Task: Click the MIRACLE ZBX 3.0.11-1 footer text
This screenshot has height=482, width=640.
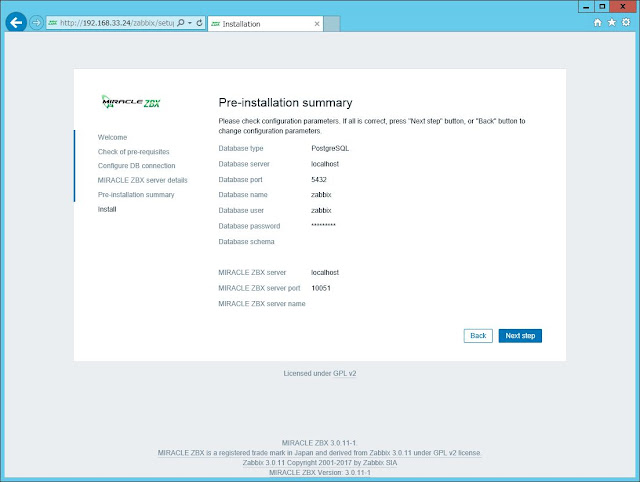Action: [x=320, y=443]
